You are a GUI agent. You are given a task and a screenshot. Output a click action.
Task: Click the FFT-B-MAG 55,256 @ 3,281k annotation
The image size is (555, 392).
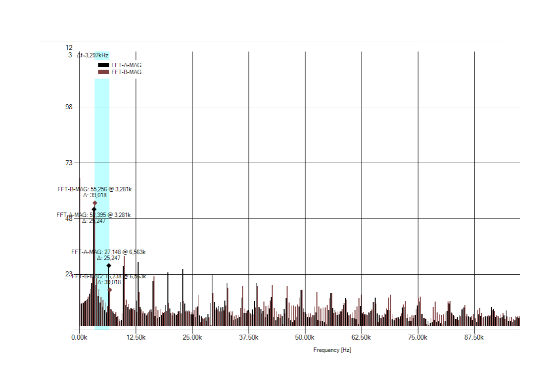tap(94, 189)
